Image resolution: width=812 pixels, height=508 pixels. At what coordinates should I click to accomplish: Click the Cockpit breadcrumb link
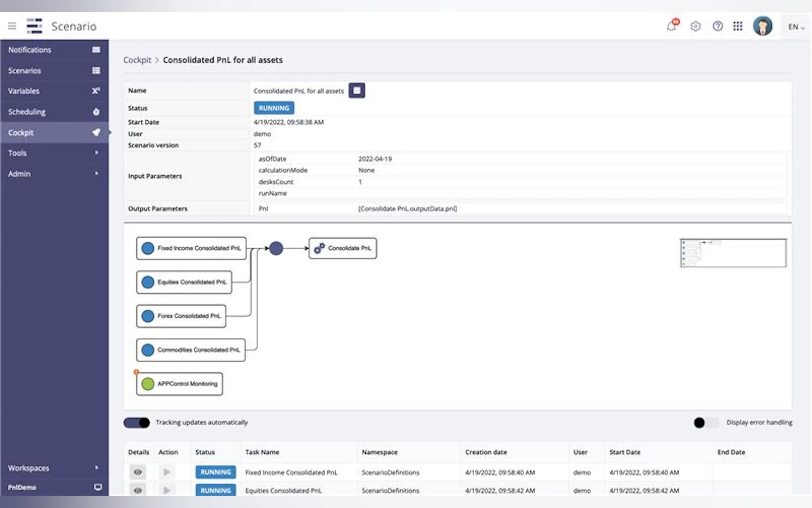pyautogui.click(x=137, y=60)
